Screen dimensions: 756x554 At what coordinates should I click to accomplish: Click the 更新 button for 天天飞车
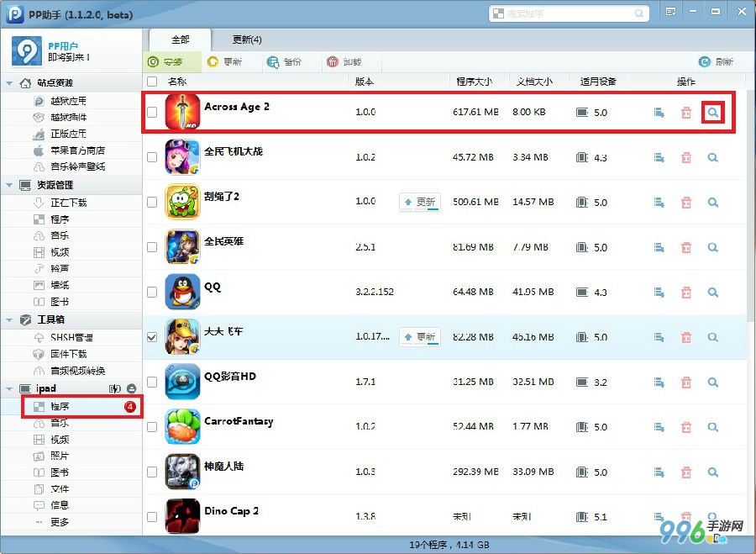tap(420, 336)
